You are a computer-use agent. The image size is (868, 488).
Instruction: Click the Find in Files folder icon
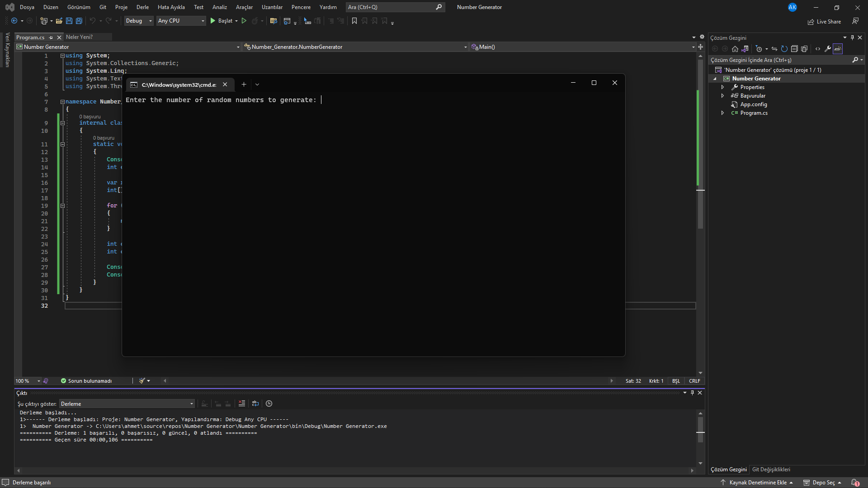tap(274, 21)
